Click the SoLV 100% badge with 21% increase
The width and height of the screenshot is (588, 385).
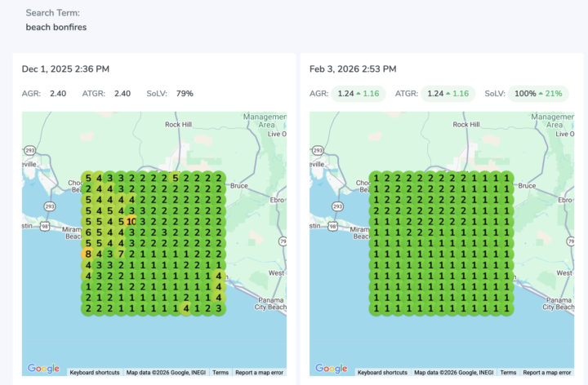click(537, 94)
